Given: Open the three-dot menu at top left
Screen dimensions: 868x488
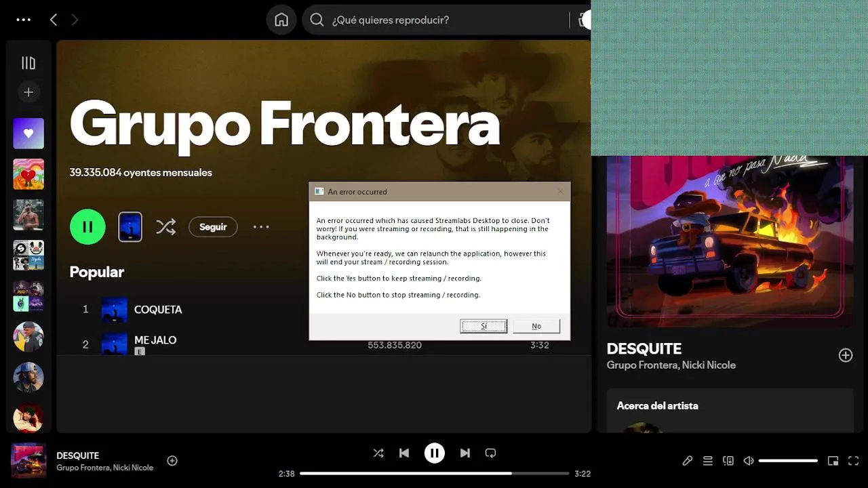Looking at the screenshot, I should click(x=24, y=20).
